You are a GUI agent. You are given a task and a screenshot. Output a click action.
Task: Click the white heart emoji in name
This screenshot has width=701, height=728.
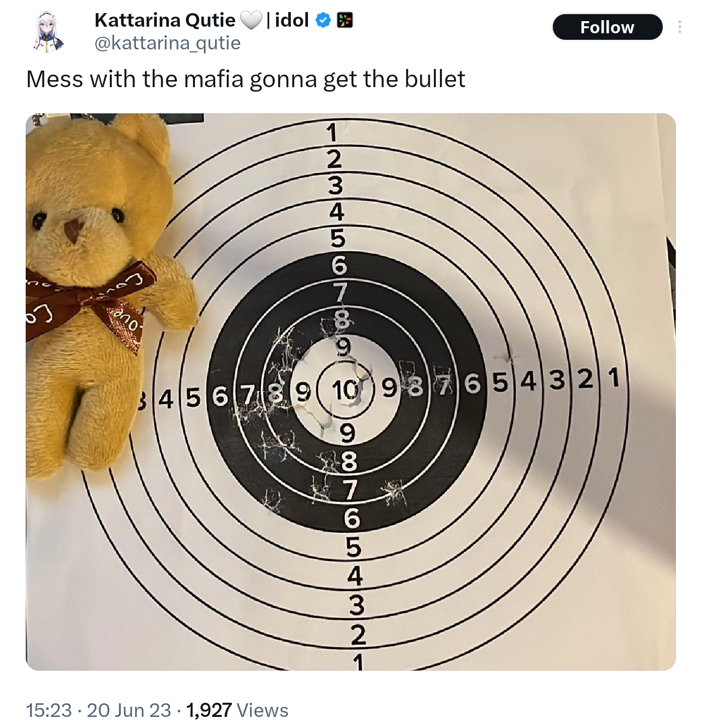click(x=251, y=21)
